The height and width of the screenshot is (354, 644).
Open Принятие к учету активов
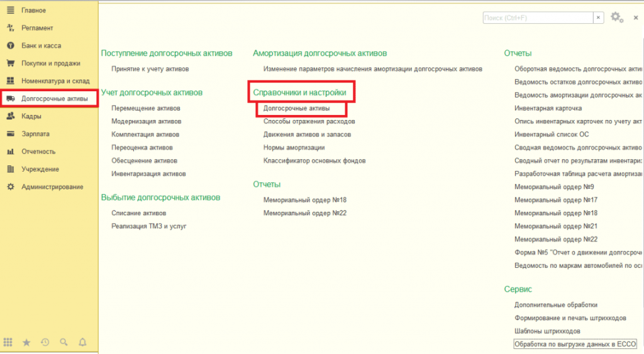[150, 69]
